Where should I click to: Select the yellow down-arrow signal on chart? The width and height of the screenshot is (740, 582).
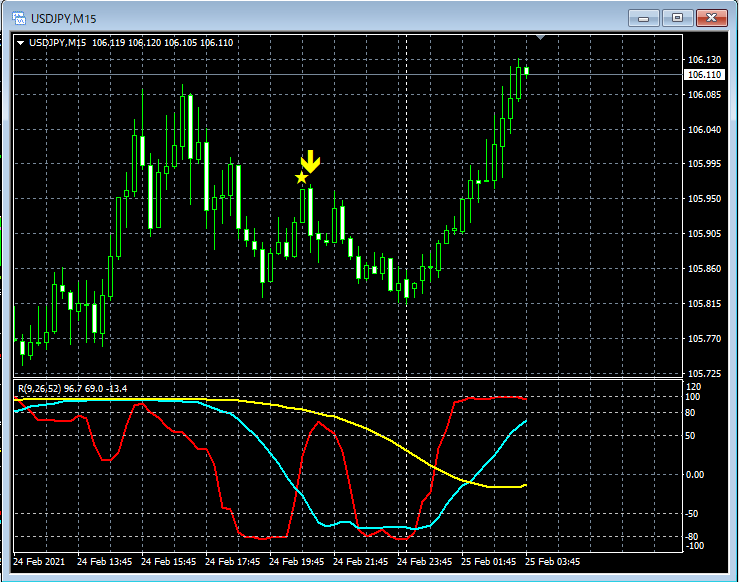point(311,162)
